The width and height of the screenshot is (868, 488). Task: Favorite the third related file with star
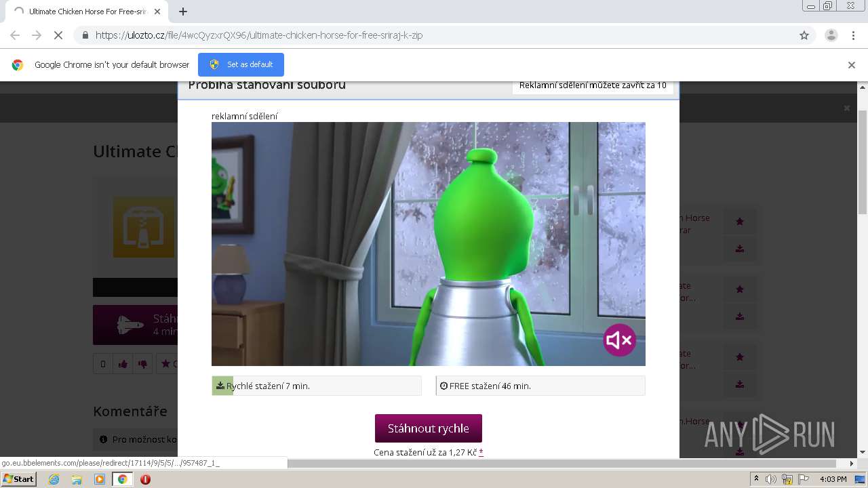coord(740,357)
